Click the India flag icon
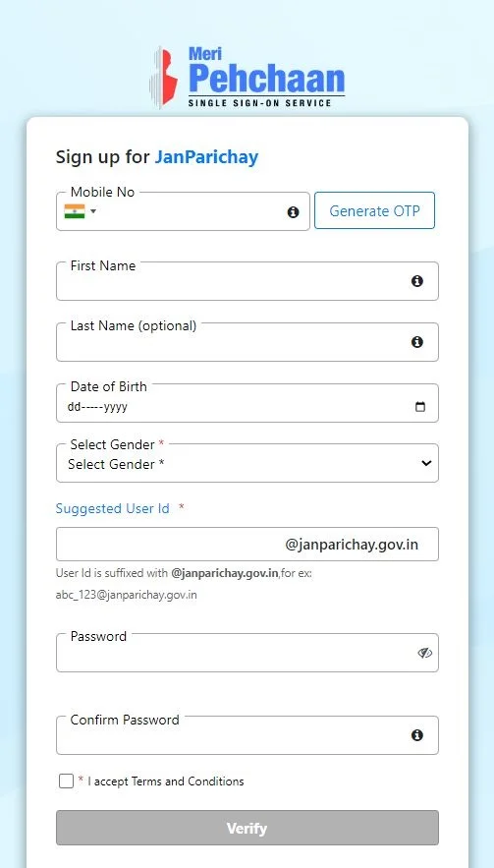Image resolution: width=494 pixels, height=868 pixels. (x=75, y=211)
